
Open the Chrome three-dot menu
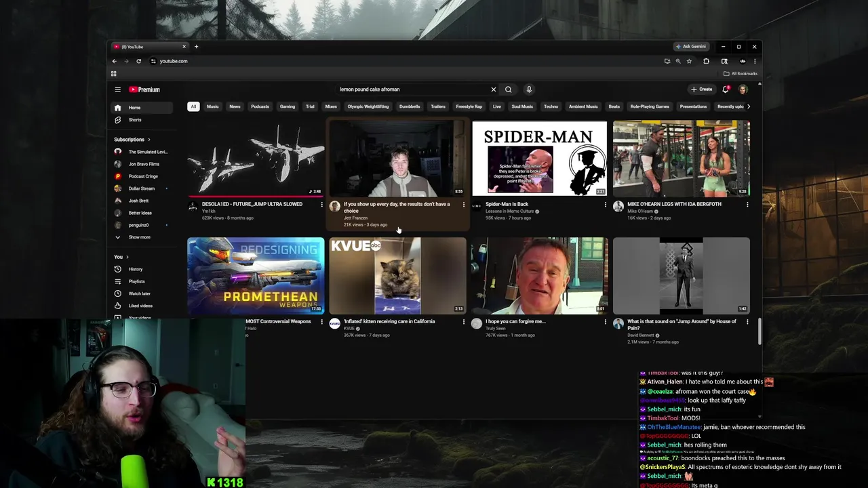coord(754,61)
